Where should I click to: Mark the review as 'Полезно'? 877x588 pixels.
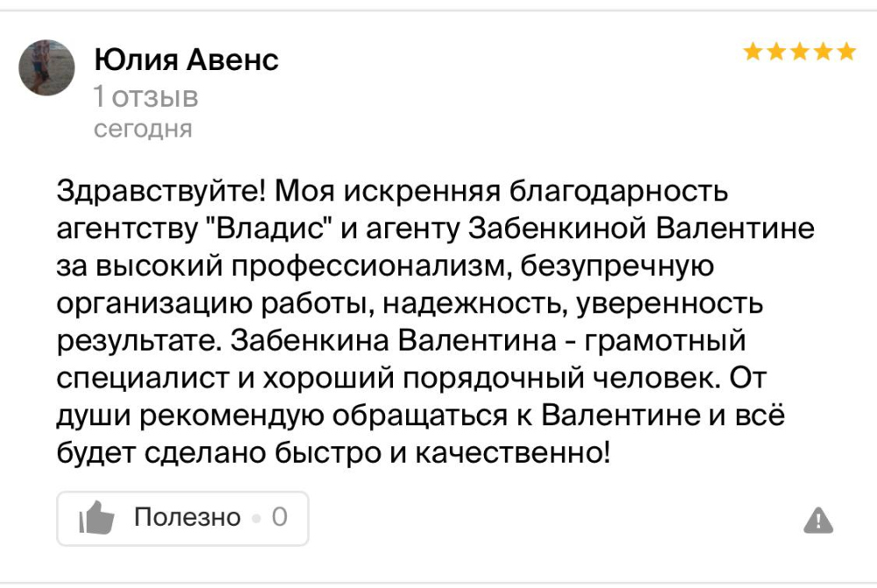182,518
